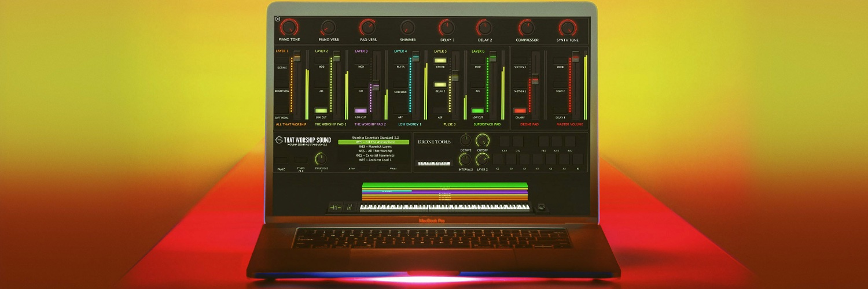Click the Tempo button
The width and height of the screenshot is (868, 289).
[301, 160]
